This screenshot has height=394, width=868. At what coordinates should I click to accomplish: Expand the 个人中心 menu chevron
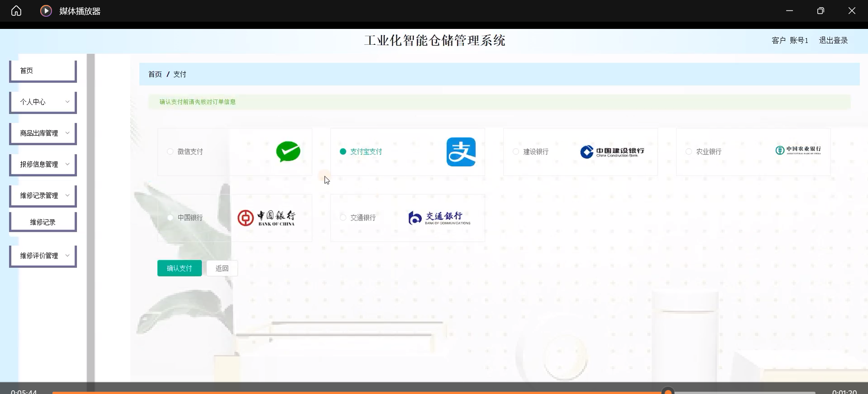click(x=67, y=102)
